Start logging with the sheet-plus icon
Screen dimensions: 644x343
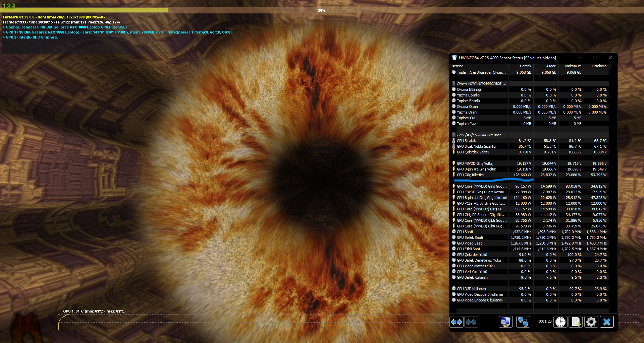[x=576, y=322]
